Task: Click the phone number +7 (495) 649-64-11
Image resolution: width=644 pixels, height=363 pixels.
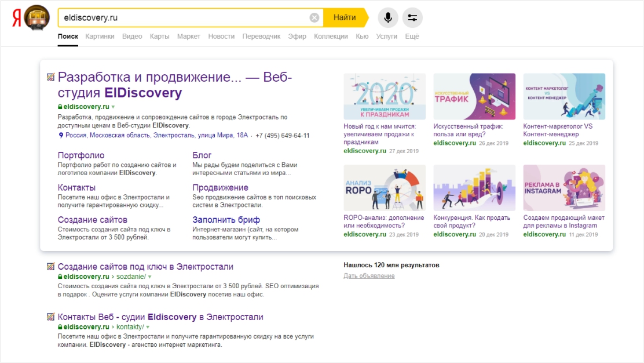Action: pyautogui.click(x=283, y=135)
